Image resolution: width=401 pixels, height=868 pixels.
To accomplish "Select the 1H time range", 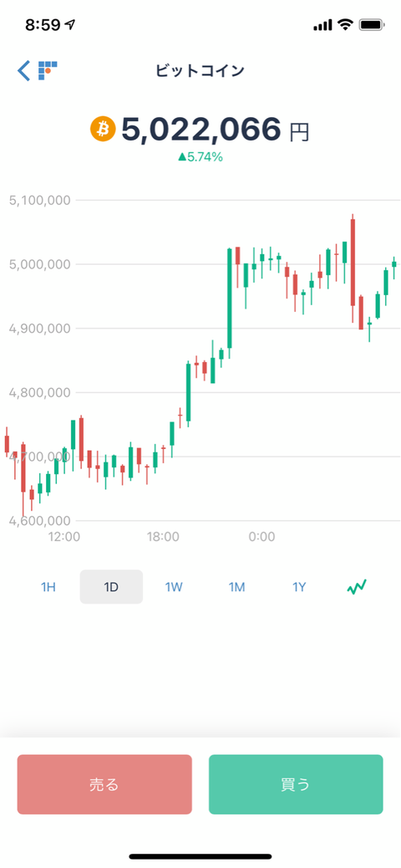I will click(48, 587).
